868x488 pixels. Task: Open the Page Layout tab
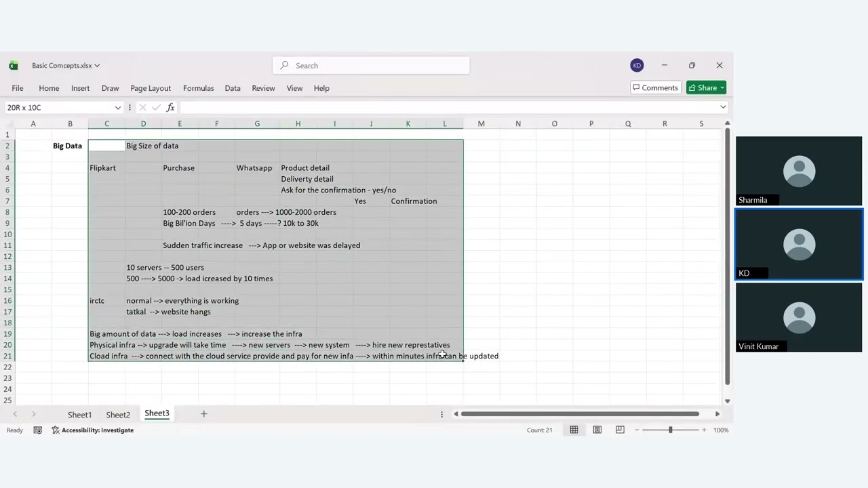pyautogui.click(x=151, y=88)
